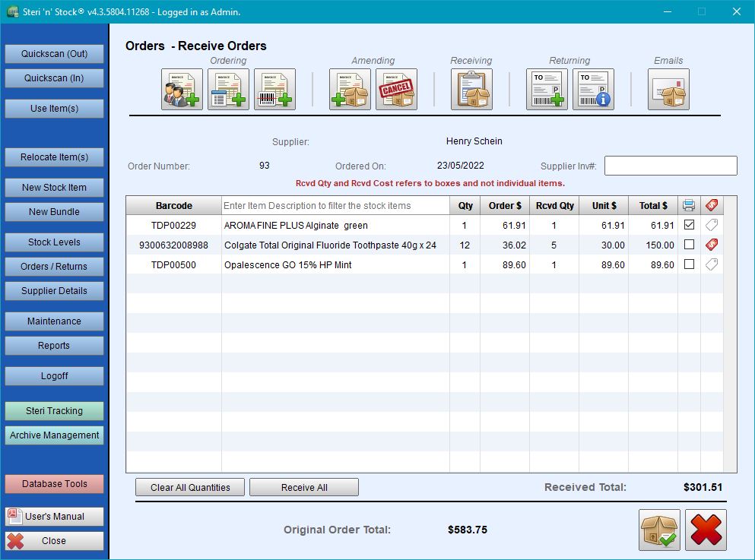This screenshot has width=755, height=560.
Task: Check print label for Colgate Total Toothpaste
Action: pos(689,245)
